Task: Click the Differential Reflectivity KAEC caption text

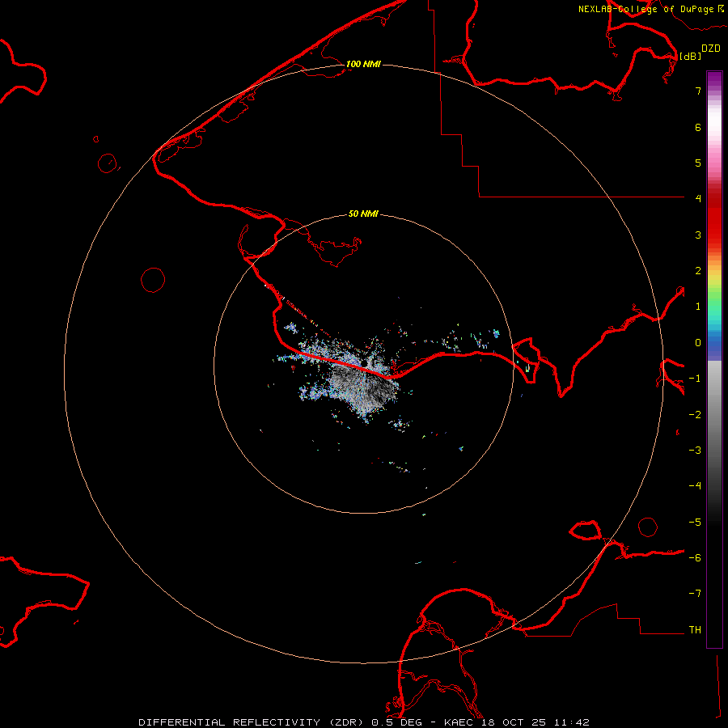Action: 364,722
